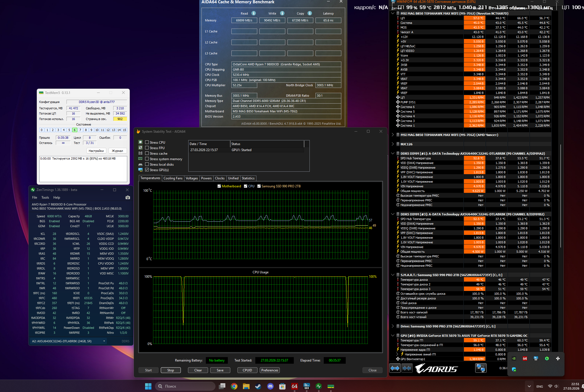Switch to the Cooling Fans tab
The height and width of the screenshot is (392, 584).
coord(173,178)
